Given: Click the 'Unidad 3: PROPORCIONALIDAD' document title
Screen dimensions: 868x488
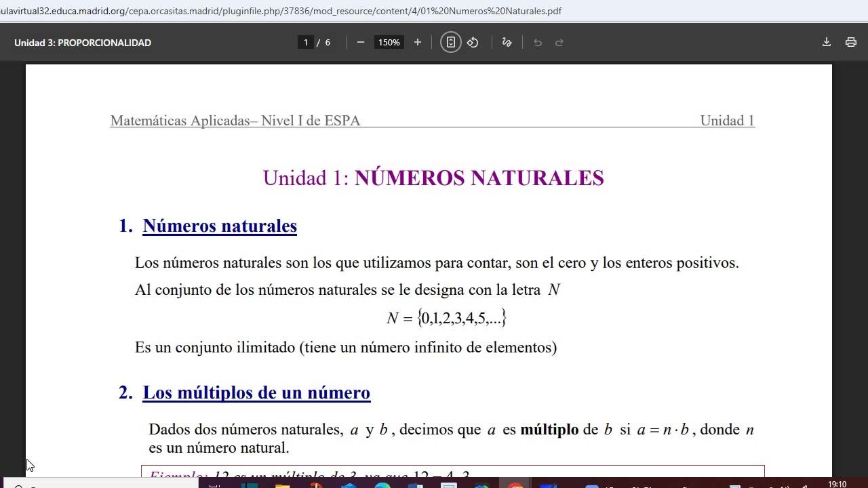Looking at the screenshot, I should pyautogui.click(x=83, y=42).
